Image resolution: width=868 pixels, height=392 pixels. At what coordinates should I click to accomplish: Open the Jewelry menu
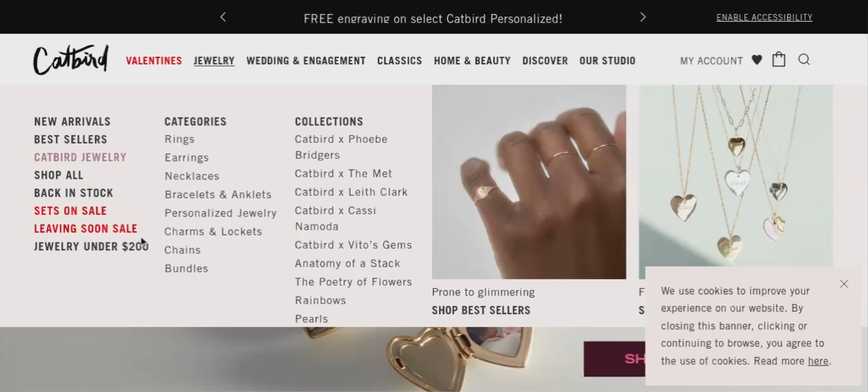(214, 61)
